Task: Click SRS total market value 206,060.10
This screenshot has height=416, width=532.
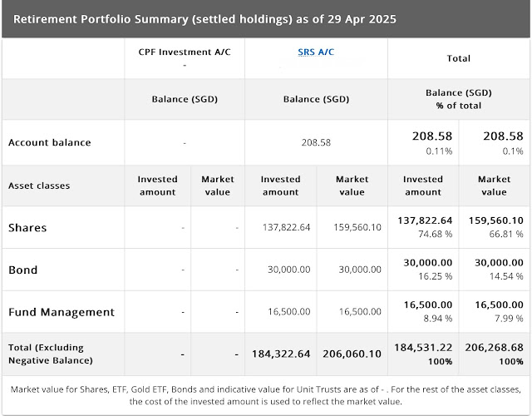Action: pos(352,354)
